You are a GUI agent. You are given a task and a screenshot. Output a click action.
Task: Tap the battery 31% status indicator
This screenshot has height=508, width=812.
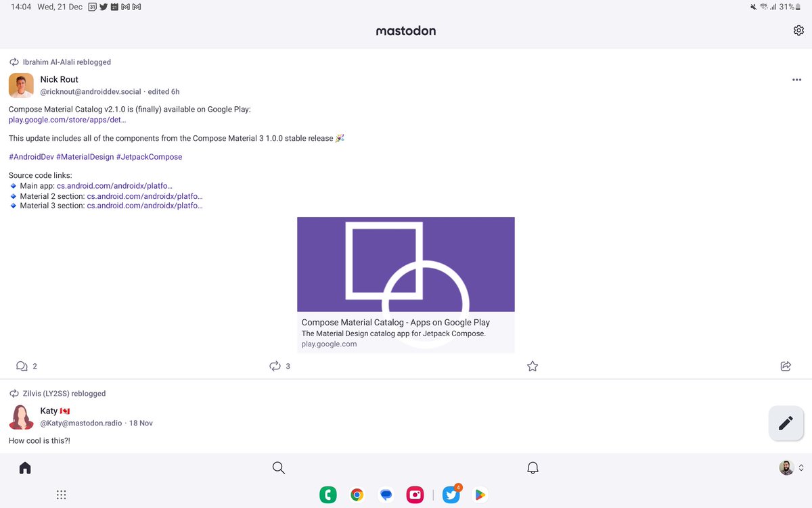(x=790, y=7)
